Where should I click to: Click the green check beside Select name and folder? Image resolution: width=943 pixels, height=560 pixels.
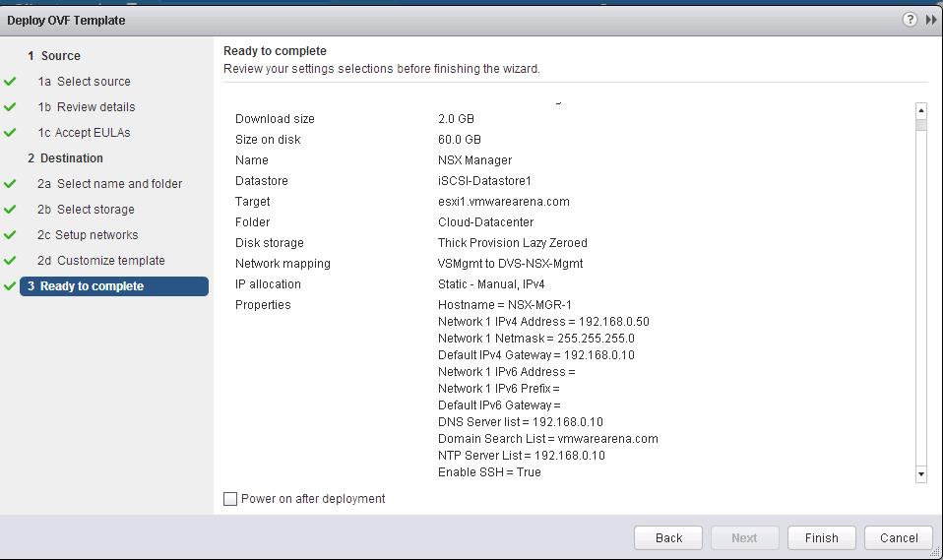coord(10,183)
